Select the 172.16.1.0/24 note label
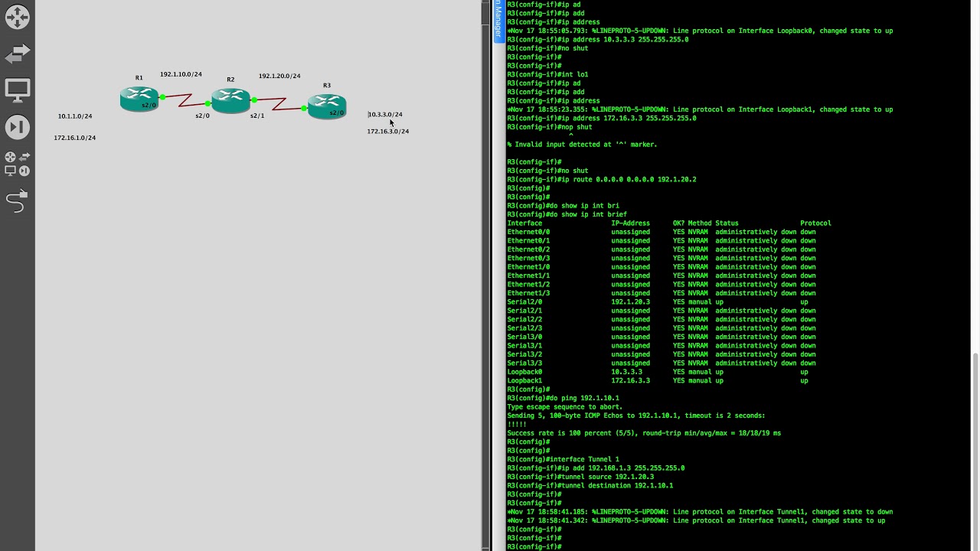This screenshot has height=551, width=980. [75, 138]
